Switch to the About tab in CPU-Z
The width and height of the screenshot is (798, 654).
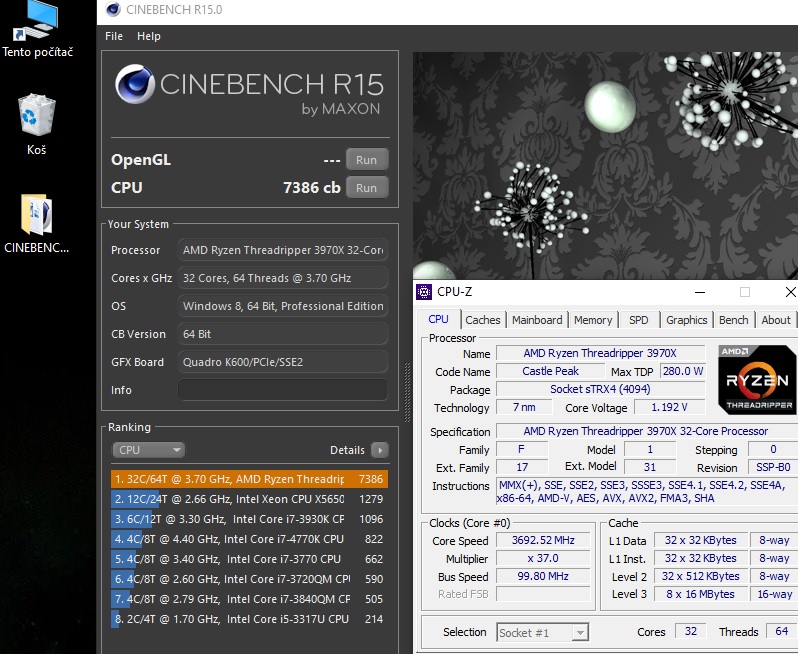tap(776, 320)
